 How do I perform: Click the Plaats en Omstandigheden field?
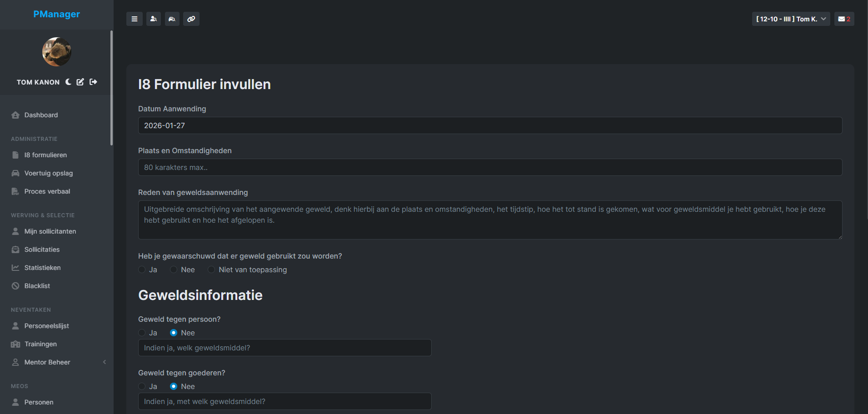490,167
